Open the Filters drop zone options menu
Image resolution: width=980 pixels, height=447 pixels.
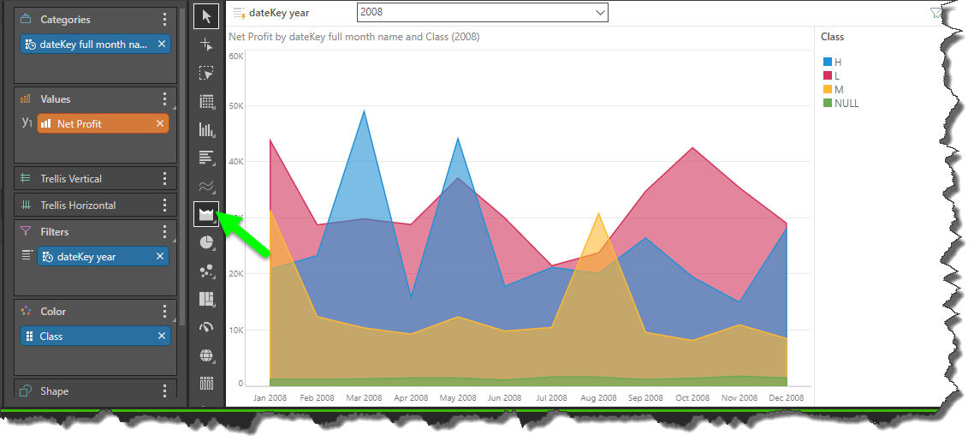165,232
